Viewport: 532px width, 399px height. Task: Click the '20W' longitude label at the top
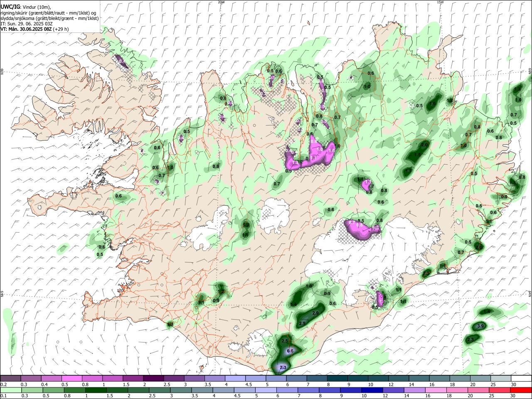[x=221, y=2]
